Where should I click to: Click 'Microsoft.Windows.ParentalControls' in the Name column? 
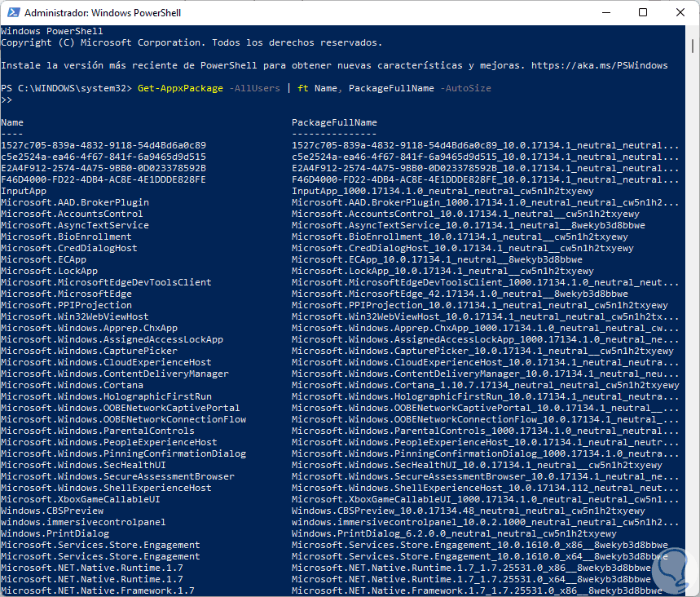(x=98, y=431)
